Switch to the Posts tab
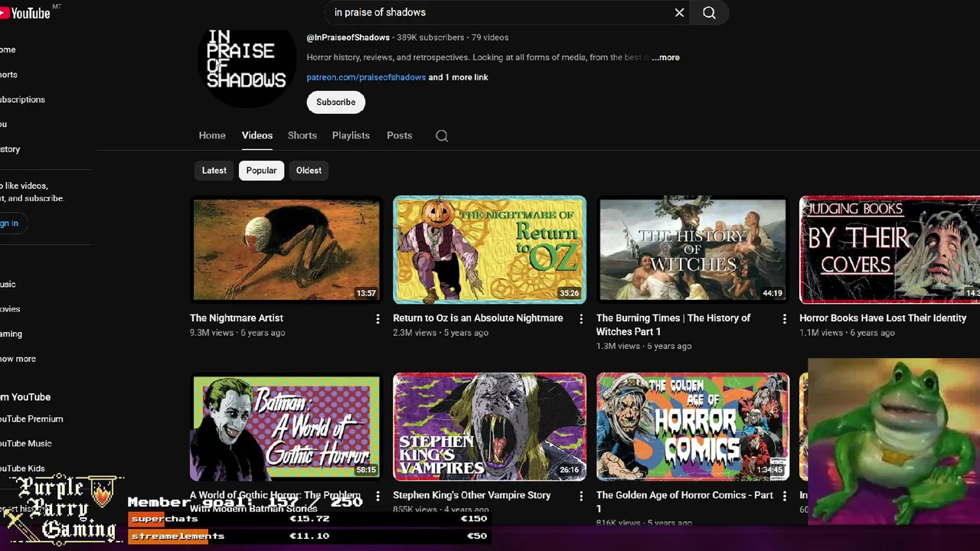Viewport: 980px width, 551px height. click(399, 135)
